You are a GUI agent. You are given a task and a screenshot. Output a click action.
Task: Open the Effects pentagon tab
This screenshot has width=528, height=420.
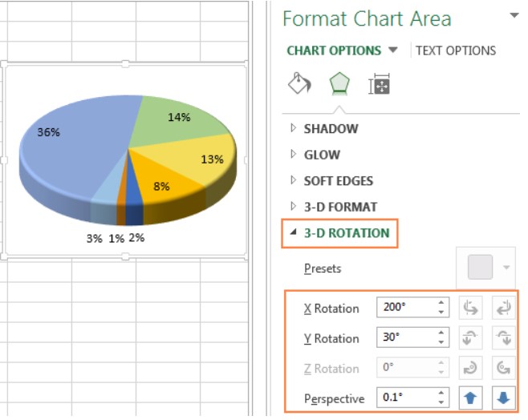pyautogui.click(x=339, y=83)
